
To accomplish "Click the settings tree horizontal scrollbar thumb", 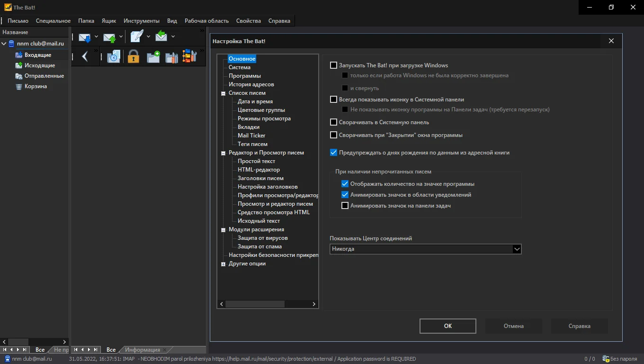I will pos(255,304).
